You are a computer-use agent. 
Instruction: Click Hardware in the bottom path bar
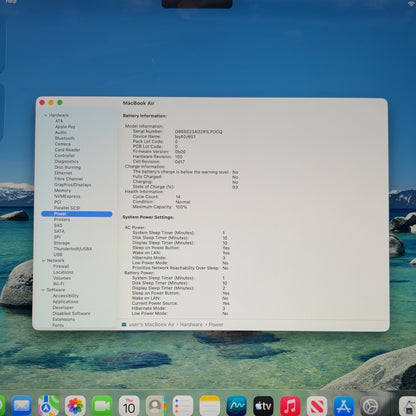pos(191,324)
